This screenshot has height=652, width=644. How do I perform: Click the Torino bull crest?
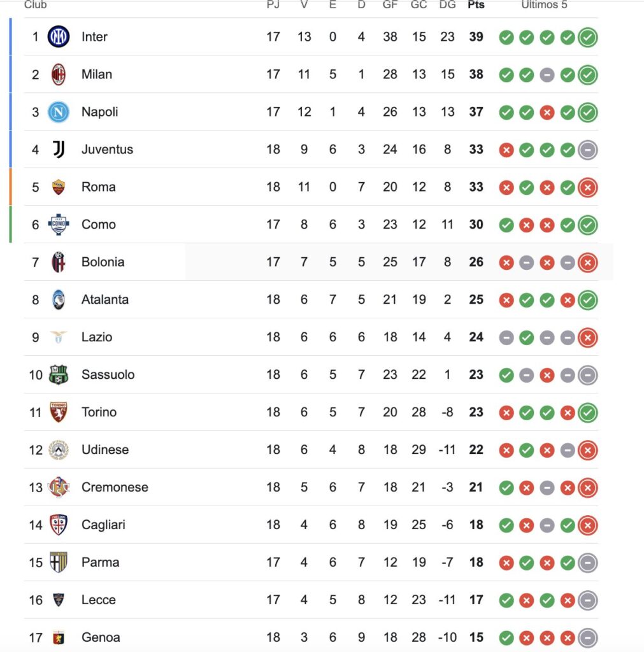coord(59,412)
